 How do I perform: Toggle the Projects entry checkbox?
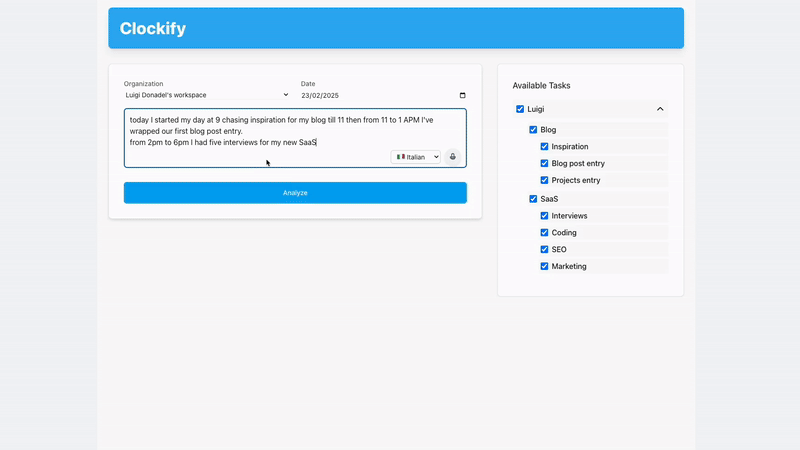tap(544, 180)
